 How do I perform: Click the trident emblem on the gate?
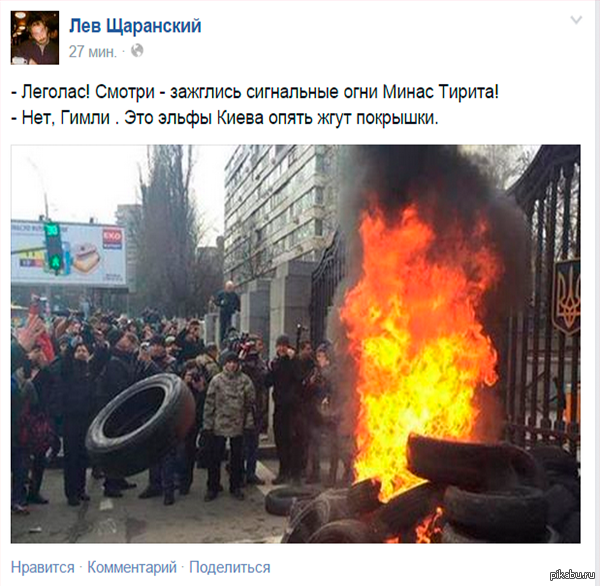[x=566, y=297]
